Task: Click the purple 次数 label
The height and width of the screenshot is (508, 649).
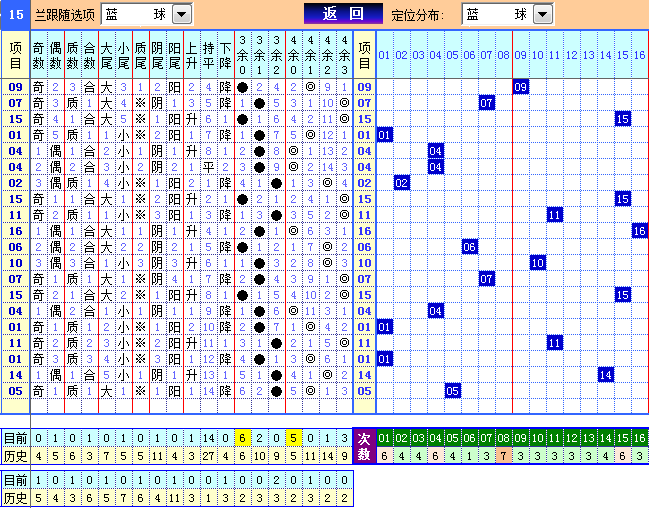Action: coord(364,446)
